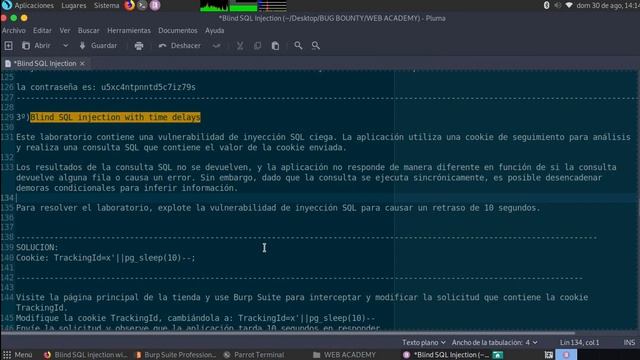Screen dimensions: 640x360
Task: Click the "SOLUCION:" line
Action: 37,247
